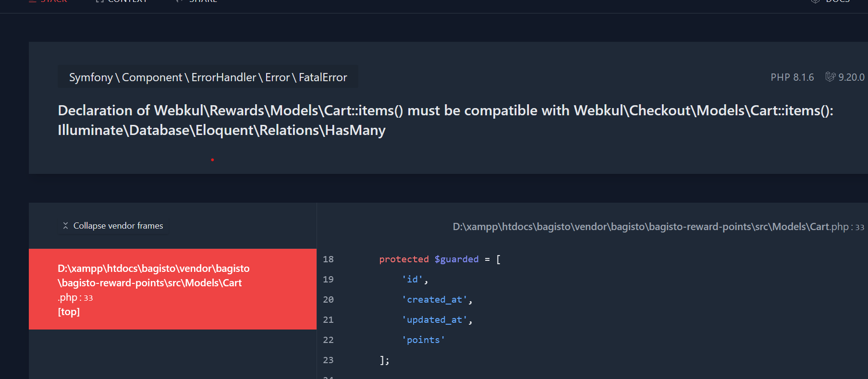
Task: Click the $guarded variable in the code
Action: (x=456, y=259)
